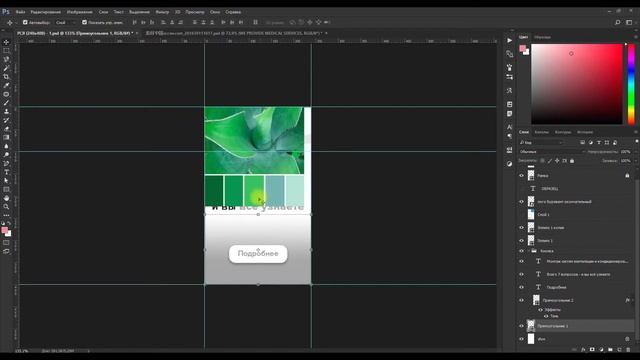Select the Blur tool
The image size is (640, 360).
6,146
